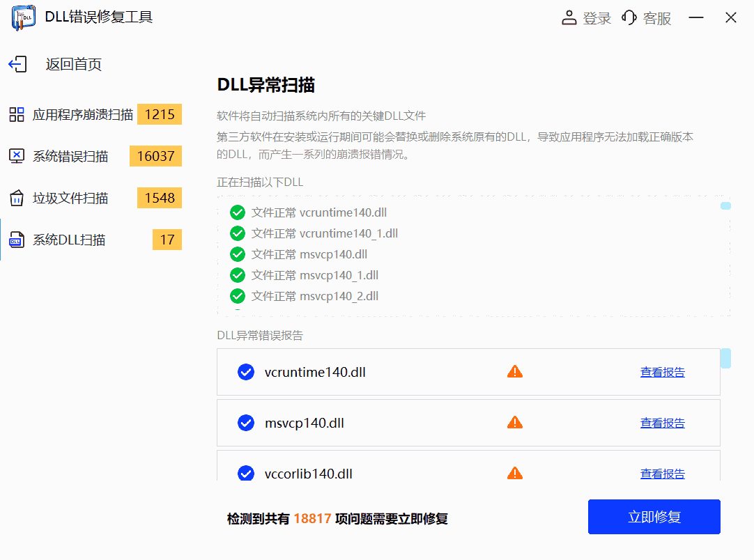Select the 垃圾文件扫描 trash sidebar icon

coord(16,198)
